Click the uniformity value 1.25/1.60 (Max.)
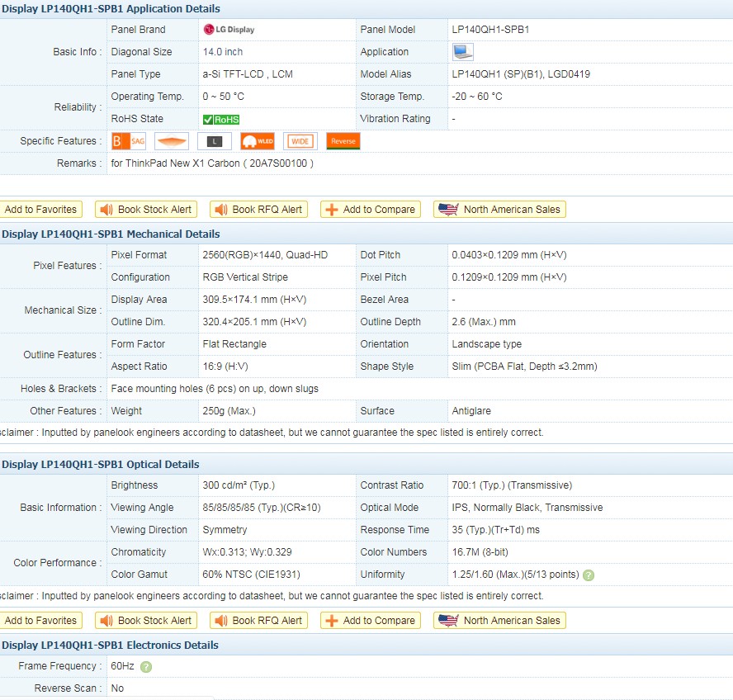The height and width of the screenshot is (700, 733). (515, 575)
